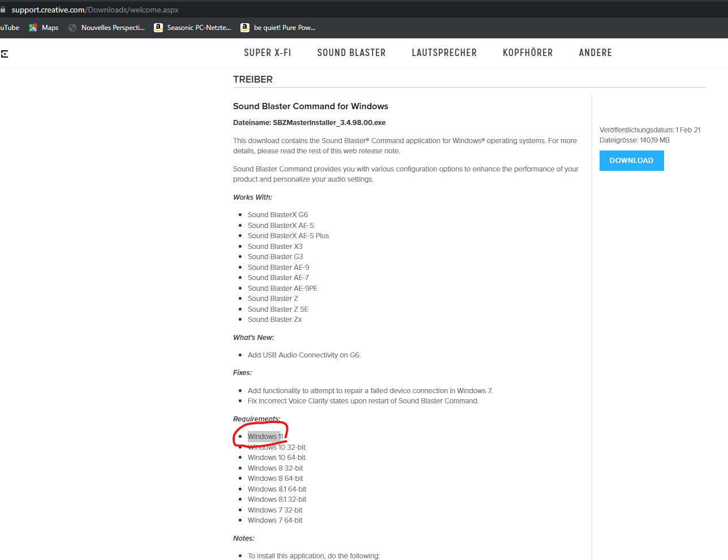728x560 pixels.
Task: Open the Nouvelles Perspecti... bookmark
Action: (x=106, y=28)
